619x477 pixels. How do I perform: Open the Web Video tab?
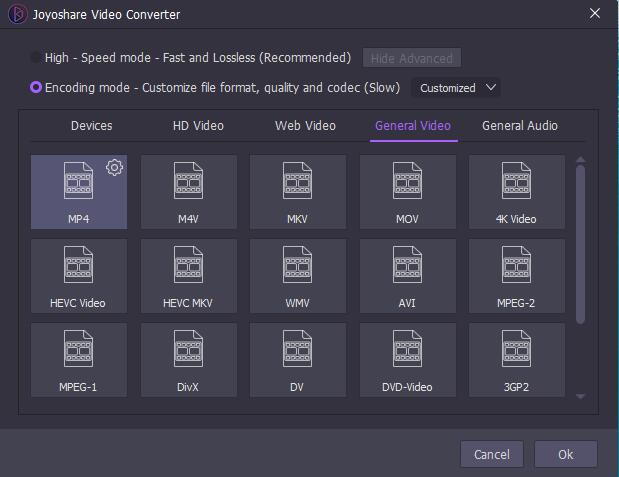306,126
